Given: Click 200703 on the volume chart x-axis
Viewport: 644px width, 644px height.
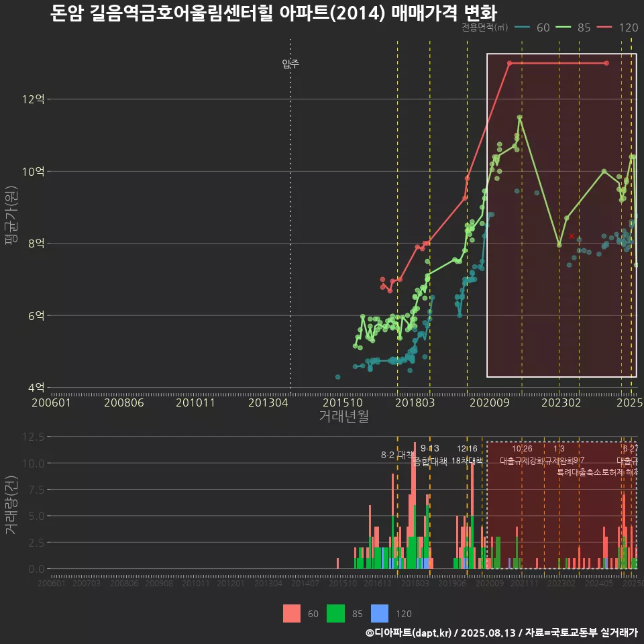Looking at the screenshot, I should (x=87, y=583).
